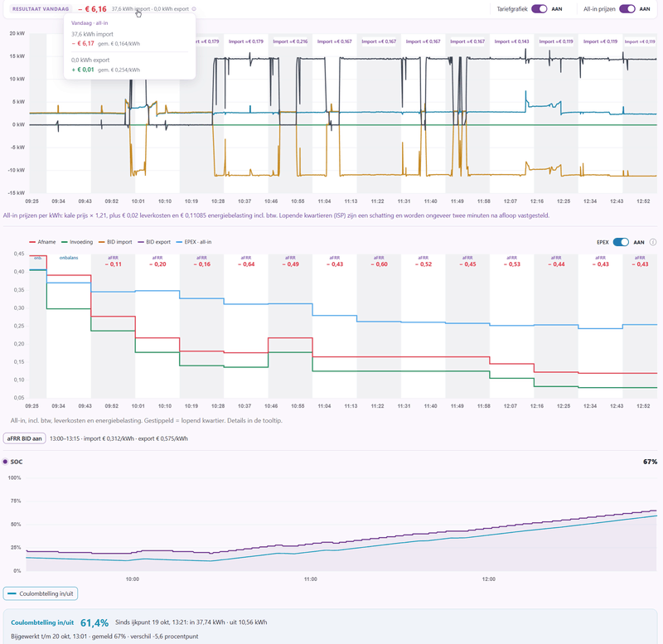Click the '37,6 kWh import · 0,0 kWh export' summary
Viewport: 663px width, 644px height.
click(150, 9)
